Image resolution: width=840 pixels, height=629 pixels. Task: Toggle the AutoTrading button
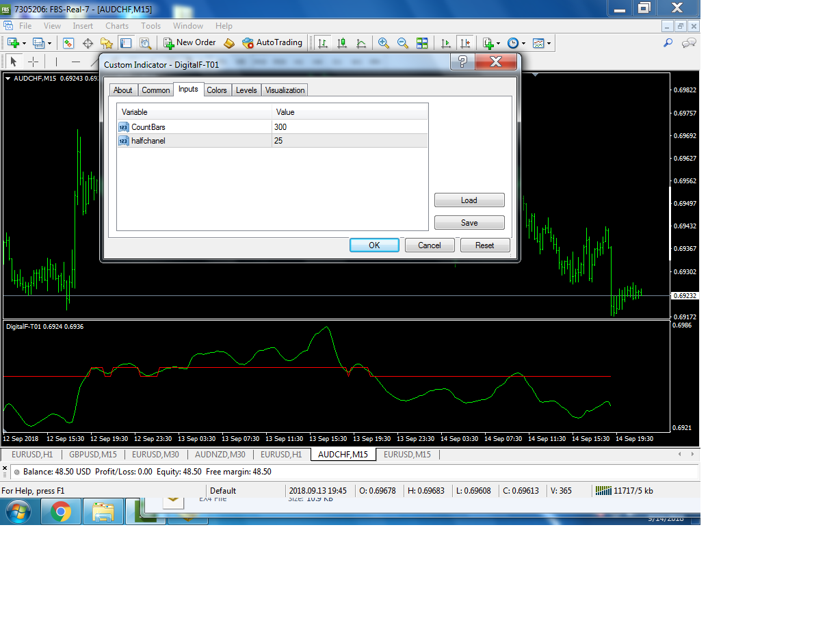272,42
